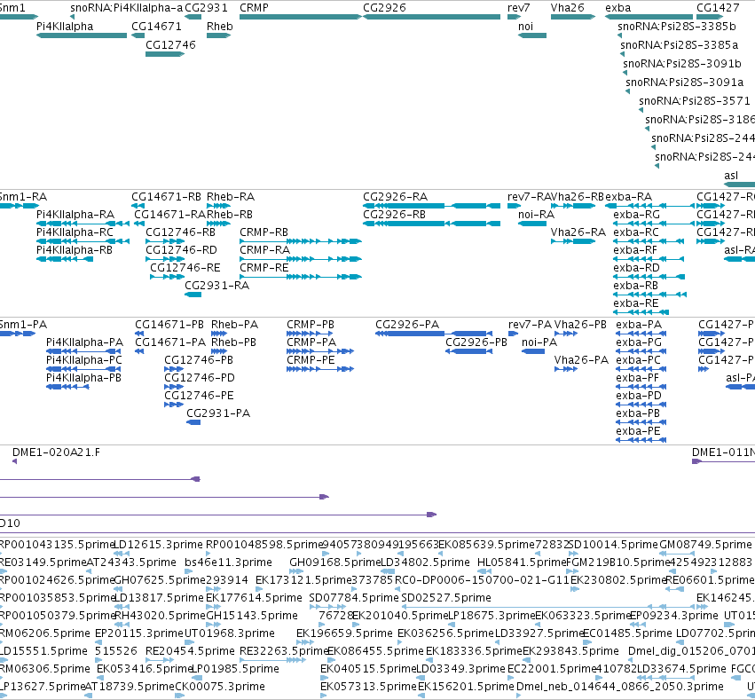Image resolution: width=755 pixels, height=700 pixels.
Task: Click the Pi4KIIalpha gene arrow
Action: point(82,35)
